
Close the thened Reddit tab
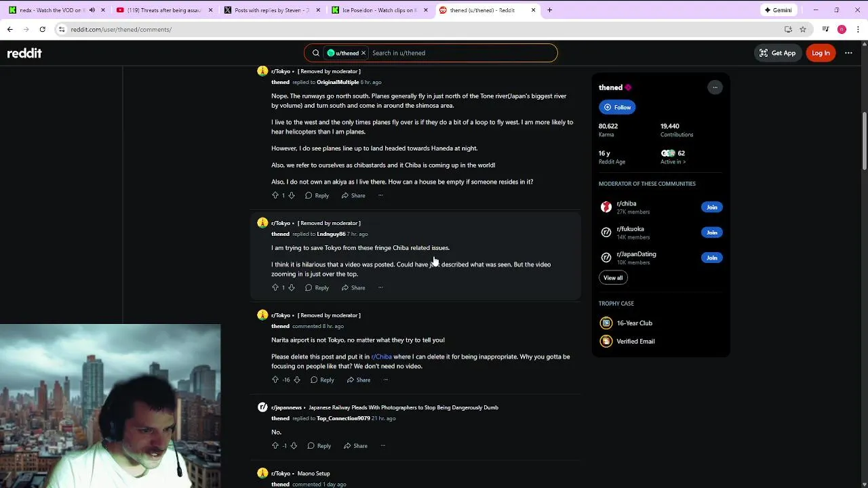coord(533,10)
